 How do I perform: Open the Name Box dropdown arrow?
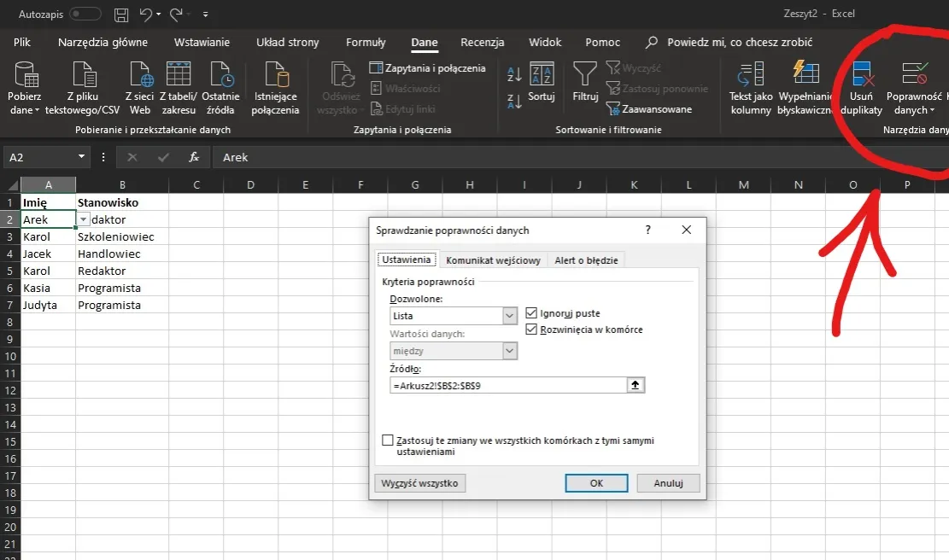[x=82, y=157]
